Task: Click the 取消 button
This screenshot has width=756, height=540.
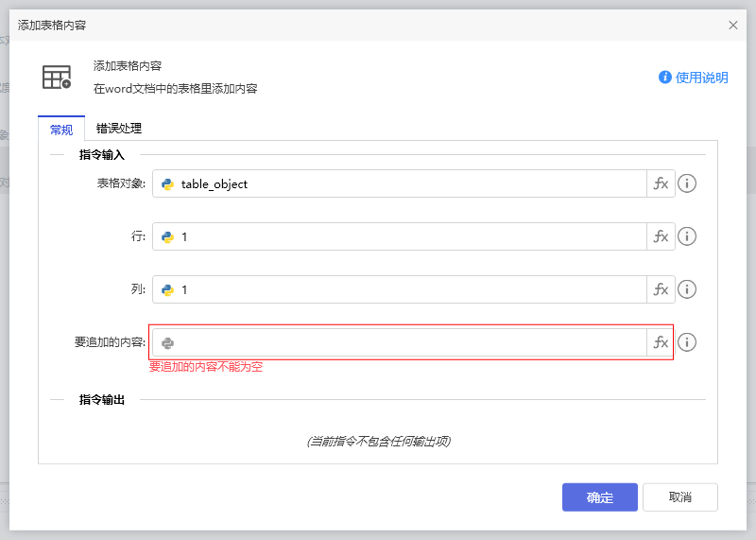Action: (x=679, y=497)
